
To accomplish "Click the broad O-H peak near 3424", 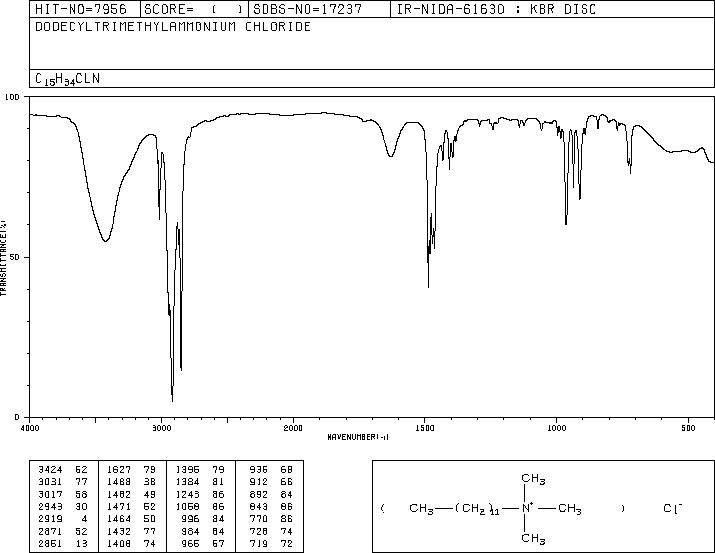I will pos(105,240).
